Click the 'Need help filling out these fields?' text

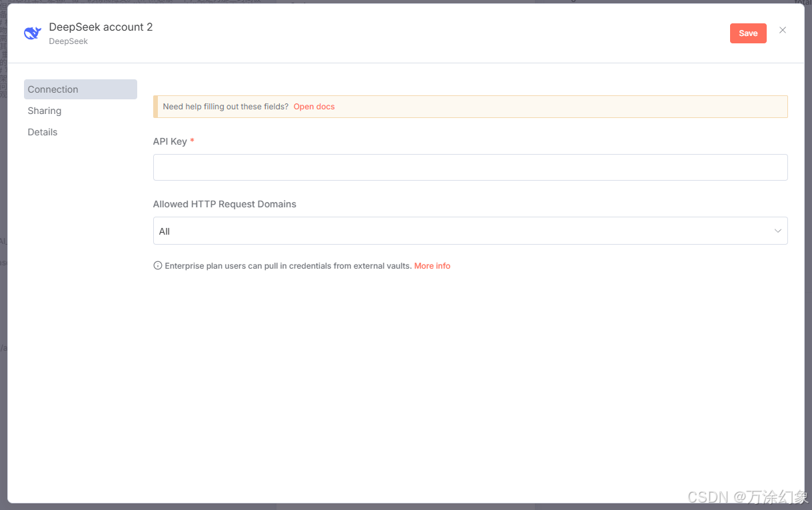(226, 107)
